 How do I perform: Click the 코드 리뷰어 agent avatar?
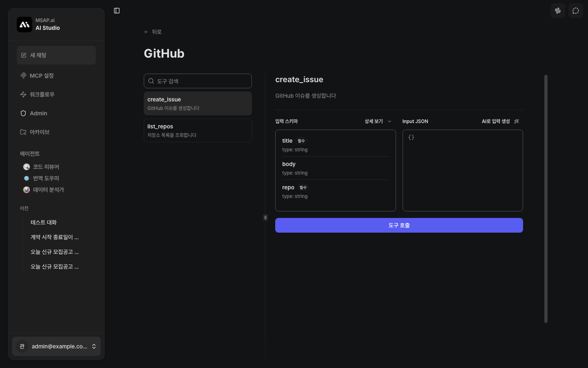tap(27, 167)
